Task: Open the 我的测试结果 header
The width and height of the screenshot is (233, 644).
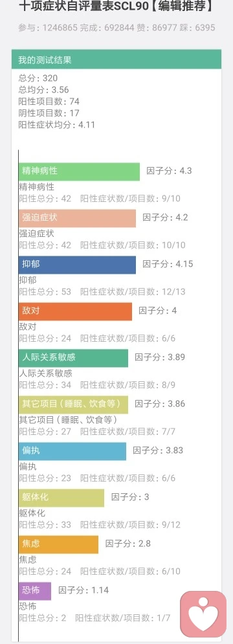Action: point(116,59)
